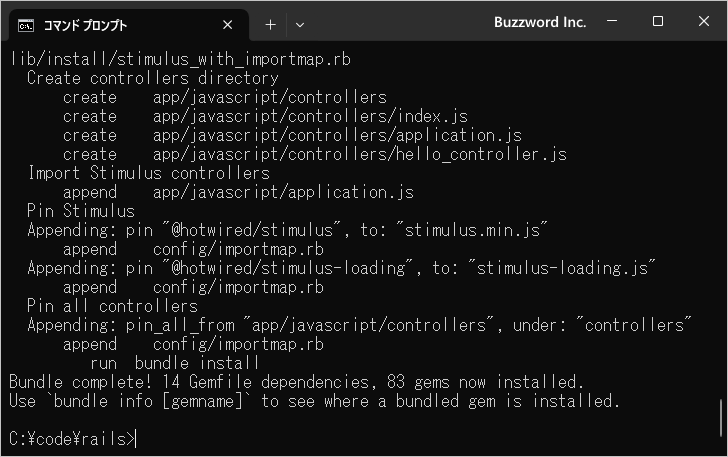728x457 pixels.
Task: Click the 'Create controllers directory' line
Action: [x=153, y=78]
